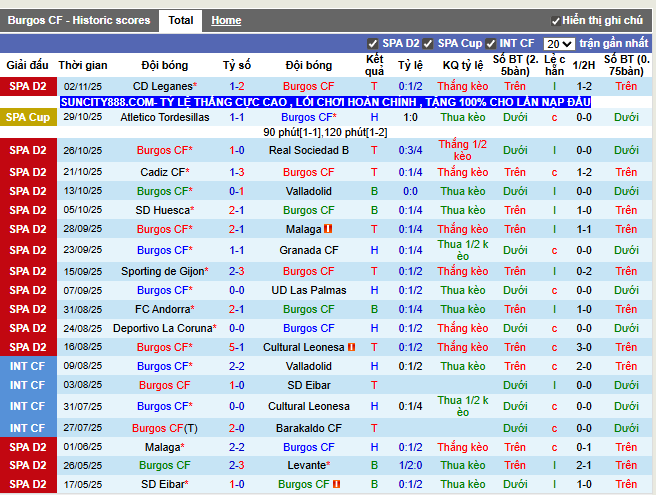Open the 20 recent matches dropdown
The height and width of the screenshot is (495, 656).
(x=559, y=44)
